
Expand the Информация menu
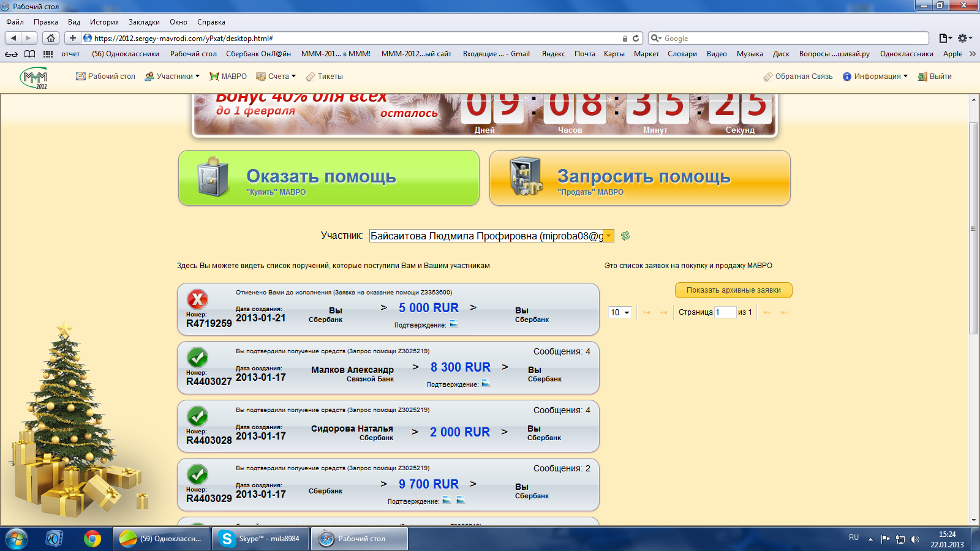(x=875, y=77)
